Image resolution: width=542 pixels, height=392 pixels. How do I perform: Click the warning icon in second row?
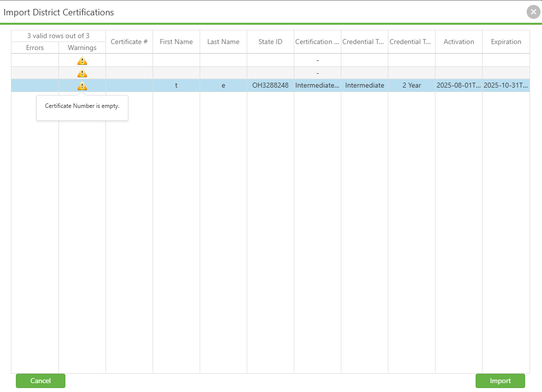(82, 73)
